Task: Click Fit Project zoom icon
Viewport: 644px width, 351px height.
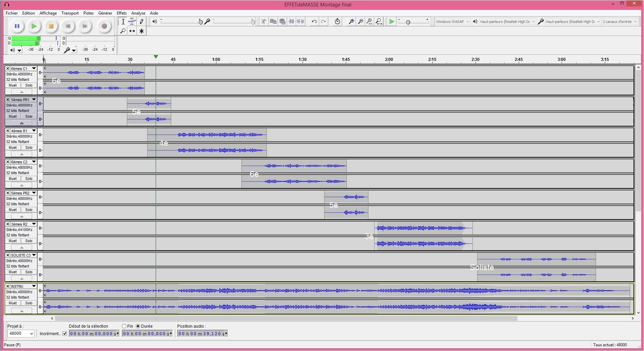Action: 379,22
